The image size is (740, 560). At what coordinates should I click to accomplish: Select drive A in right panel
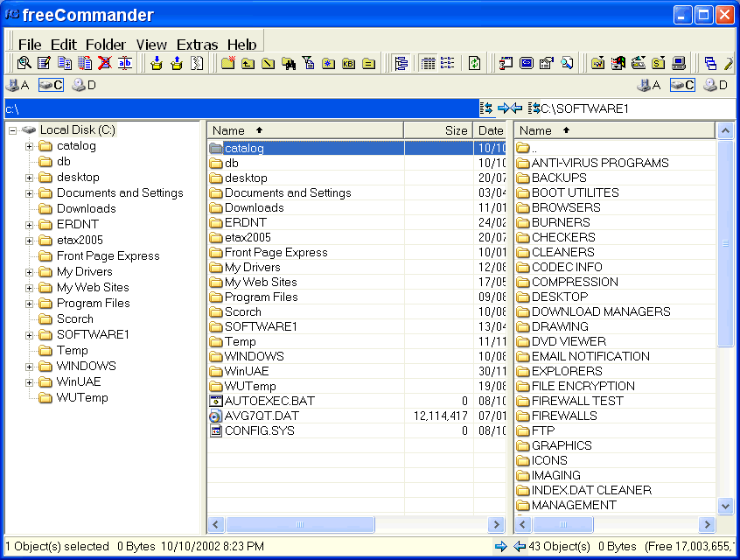649,86
